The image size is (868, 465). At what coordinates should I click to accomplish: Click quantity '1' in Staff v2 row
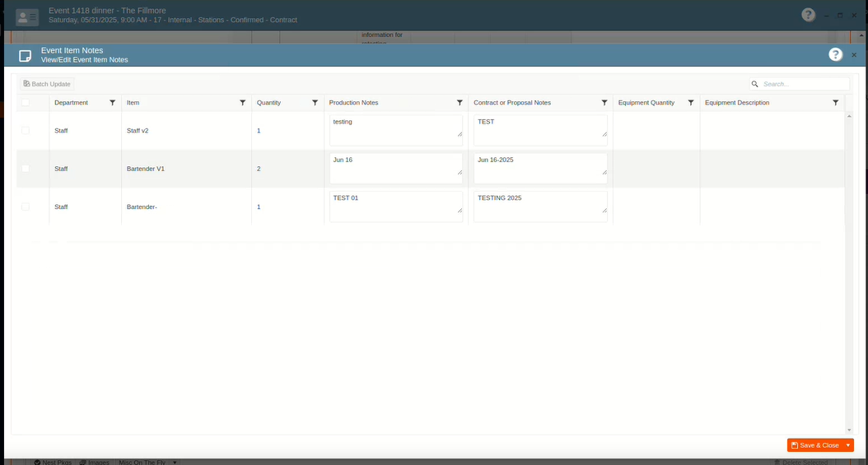click(x=259, y=131)
